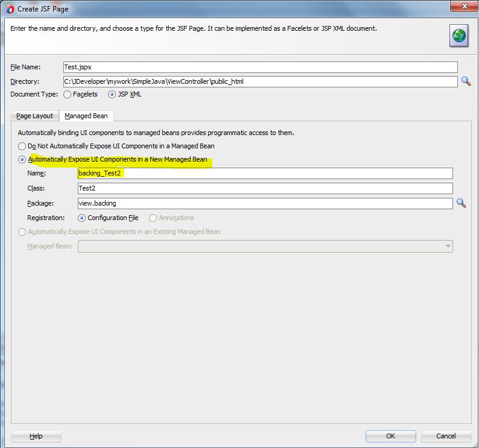The image size is (479, 448).
Task: Click the File Name label
Action: tap(25, 67)
